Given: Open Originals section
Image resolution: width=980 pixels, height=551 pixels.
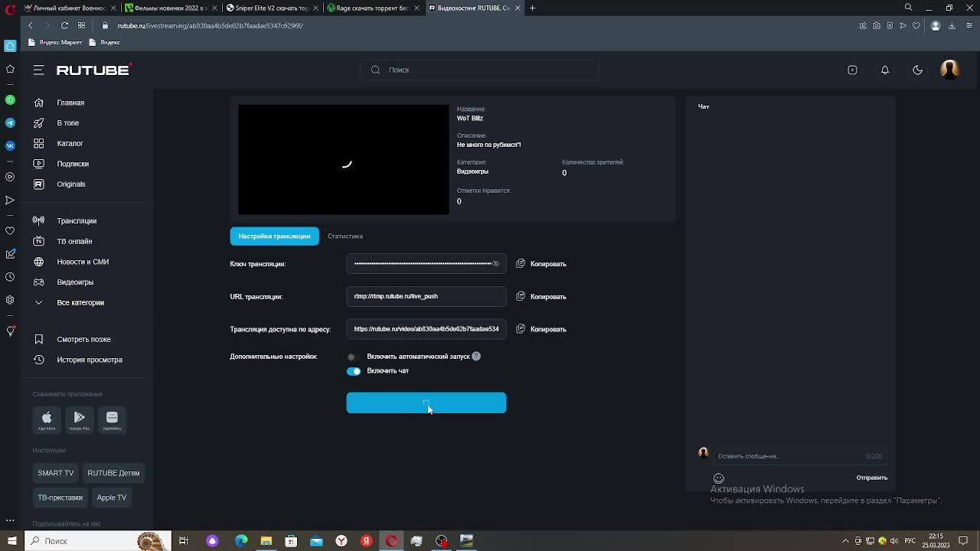Looking at the screenshot, I should (71, 184).
